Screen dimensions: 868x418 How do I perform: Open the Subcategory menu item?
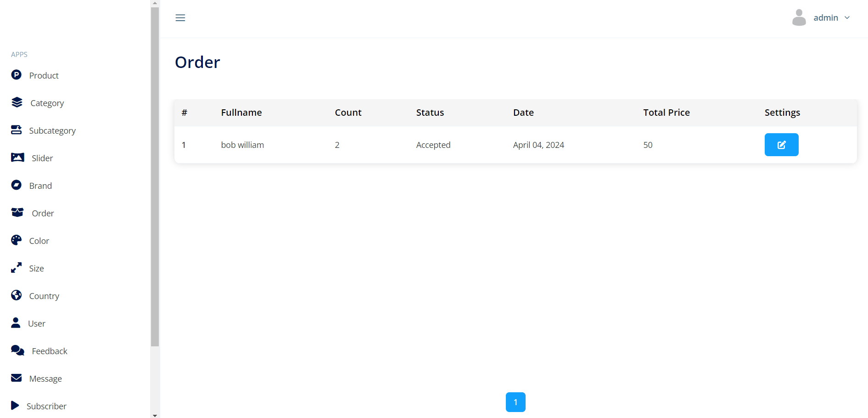pyautogui.click(x=52, y=130)
